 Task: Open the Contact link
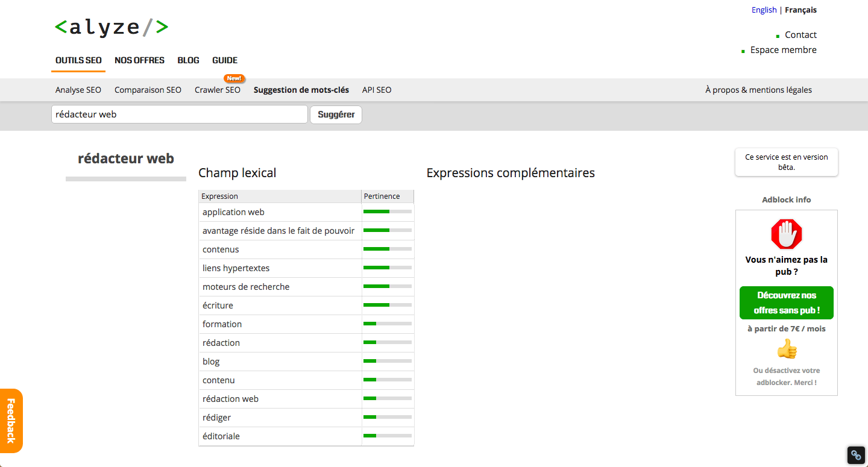(x=800, y=35)
